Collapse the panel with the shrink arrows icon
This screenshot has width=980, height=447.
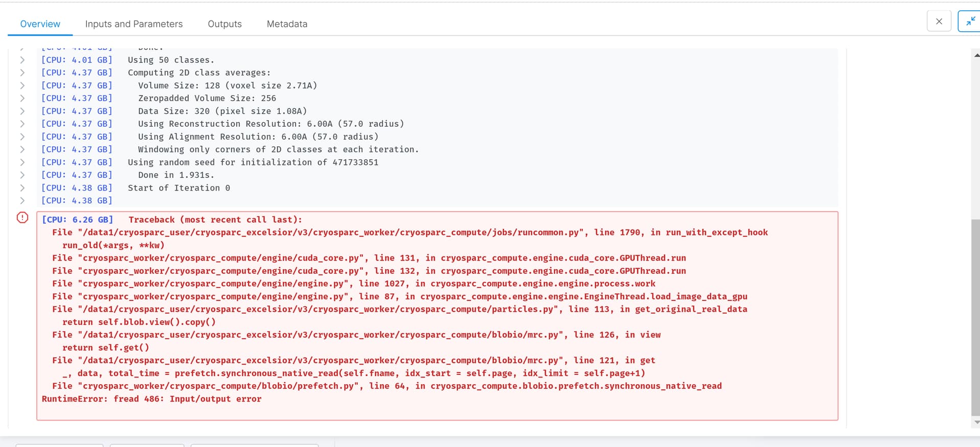[x=970, y=21]
